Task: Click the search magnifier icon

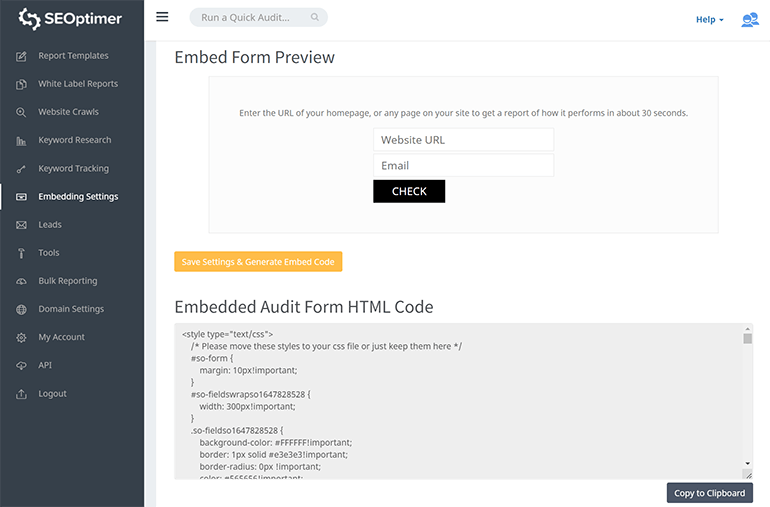Action: coord(315,18)
